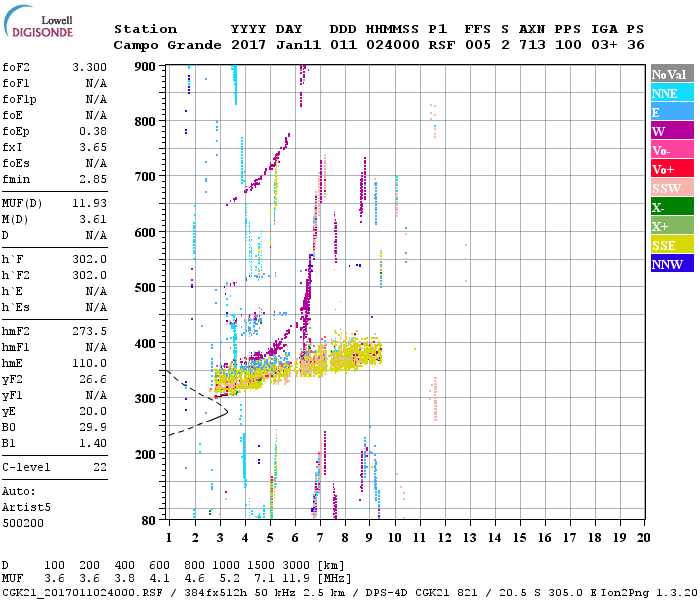
Task: Click the foEp value 0.38
Action: (x=93, y=131)
